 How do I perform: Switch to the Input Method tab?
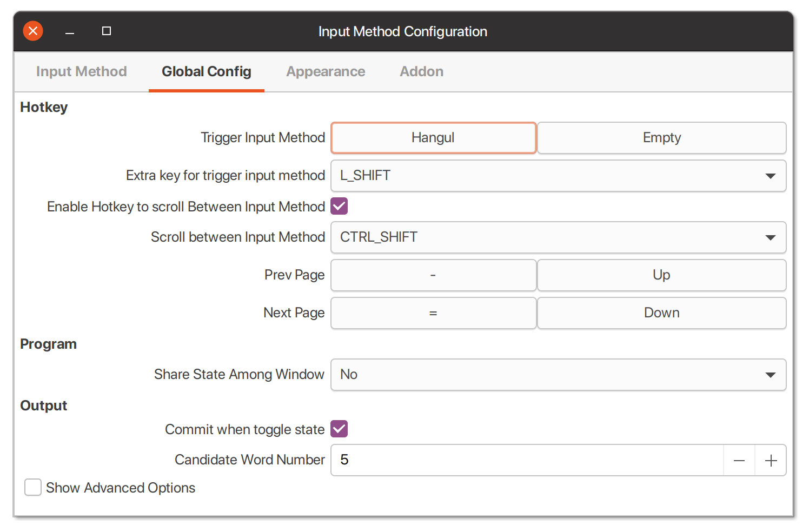82,71
